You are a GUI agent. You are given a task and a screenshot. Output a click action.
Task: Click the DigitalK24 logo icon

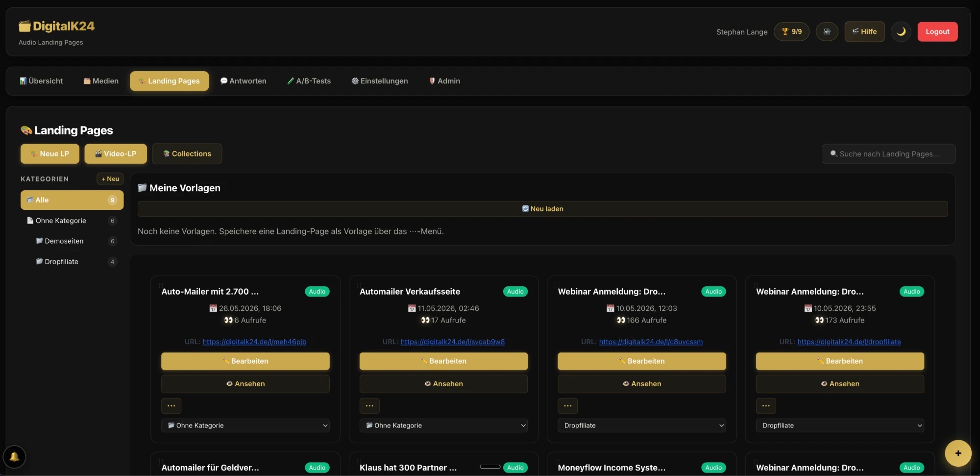click(24, 26)
